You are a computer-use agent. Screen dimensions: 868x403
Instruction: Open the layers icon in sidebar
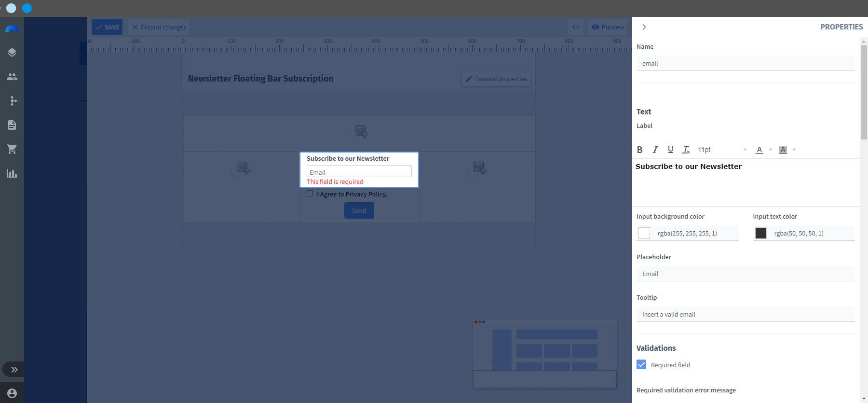(x=12, y=53)
